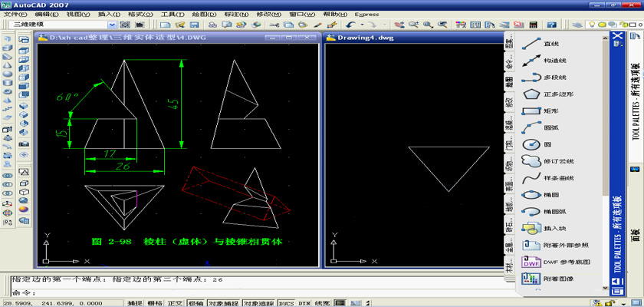
Task: Switch to the 修改 palette tab
Action: pyautogui.click(x=509, y=101)
